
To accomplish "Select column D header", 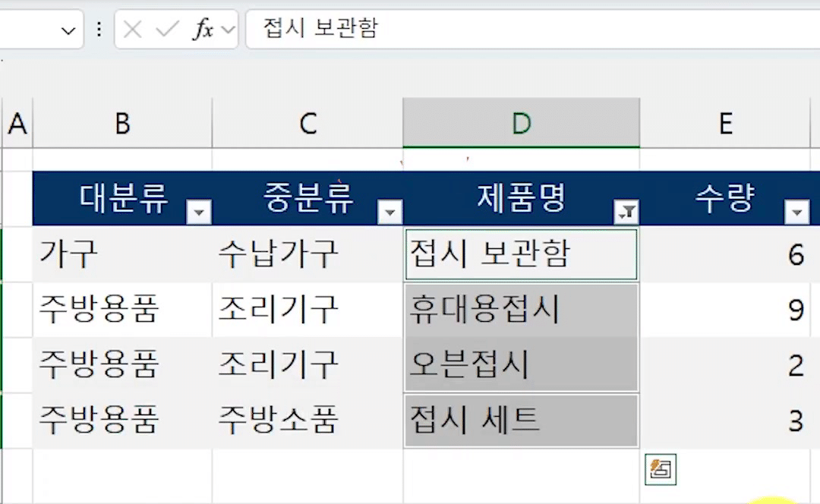I will coord(522,124).
